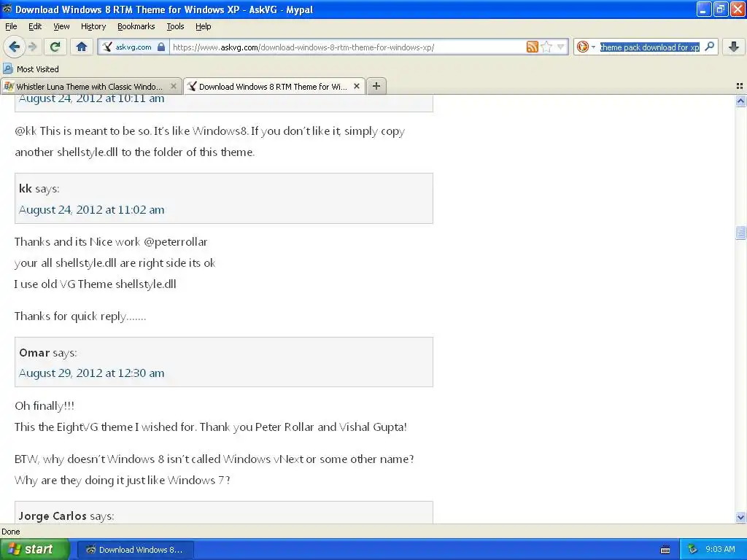Click the search box text field
The image size is (747, 560).
tap(649, 47)
